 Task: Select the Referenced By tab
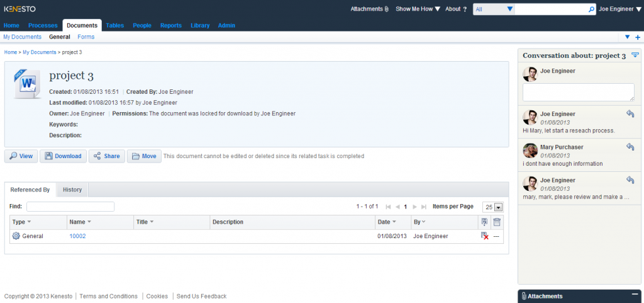pyautogui.click(x=30, y=190)
